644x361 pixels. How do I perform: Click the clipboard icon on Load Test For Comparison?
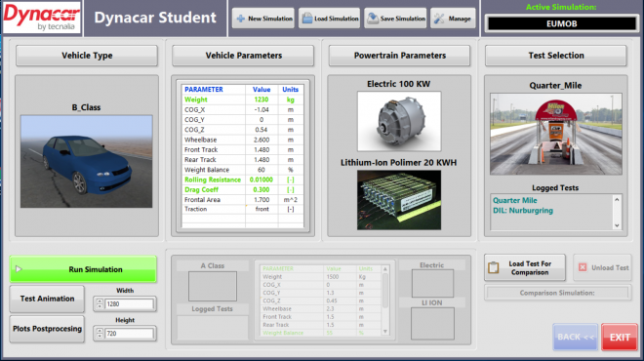pyautogui.click(x=494, y=267)
